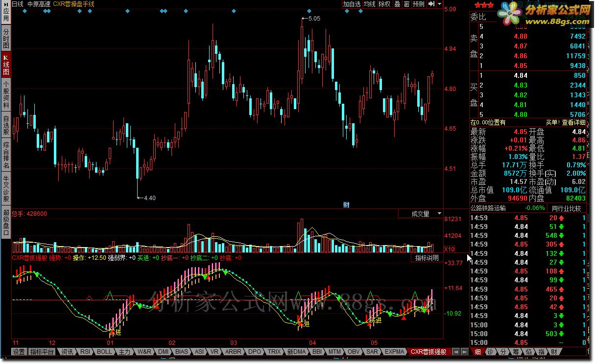Click the 买单! 查看详细 link
Viewport: 595px width, 364px height.
click(x=566, y=122)
